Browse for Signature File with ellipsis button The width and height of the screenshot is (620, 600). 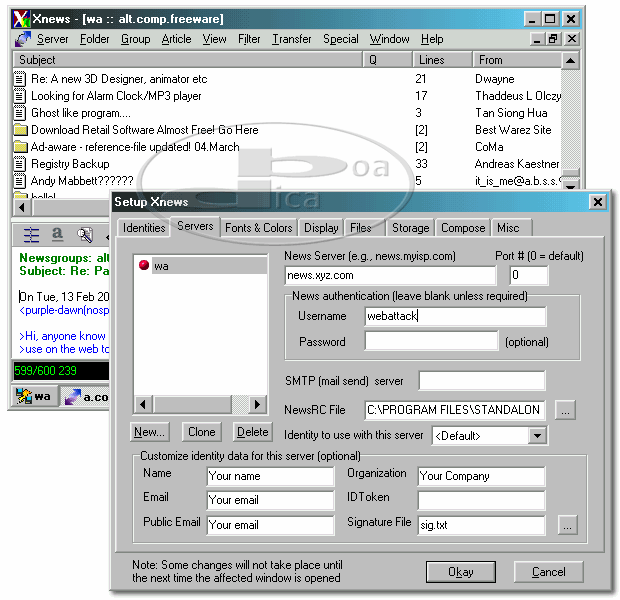566,525
